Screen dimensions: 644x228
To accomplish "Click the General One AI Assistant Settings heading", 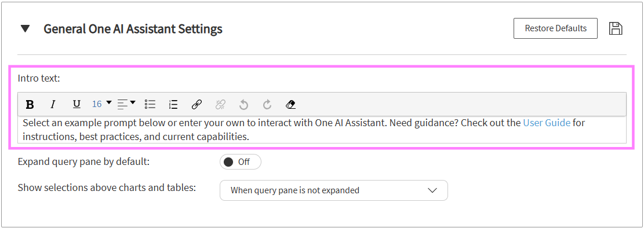I will pyautogui.click(x=133, y=29).
